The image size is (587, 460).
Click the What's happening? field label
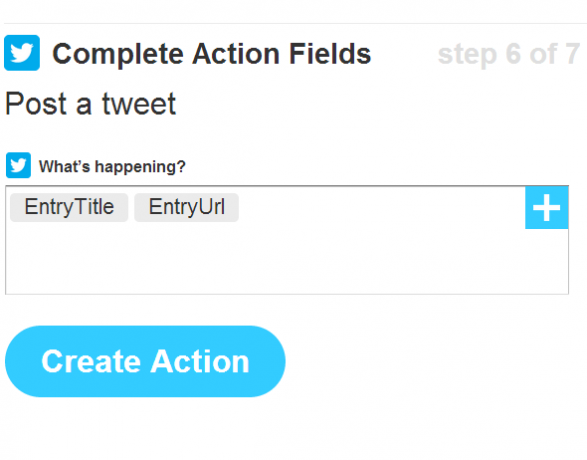click(x=112, y=167)
